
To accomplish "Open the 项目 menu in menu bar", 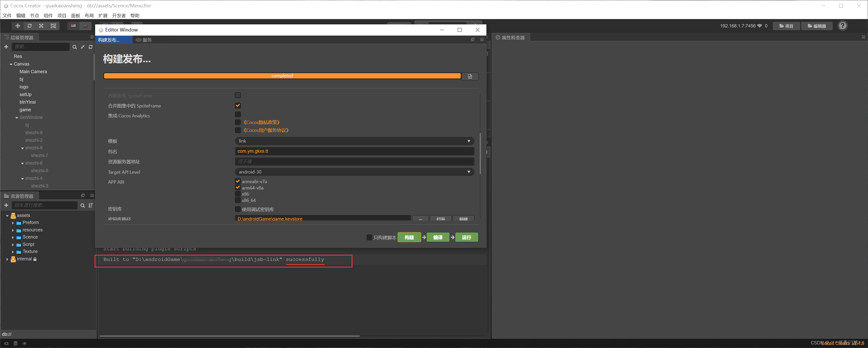I will pos(62,15).
